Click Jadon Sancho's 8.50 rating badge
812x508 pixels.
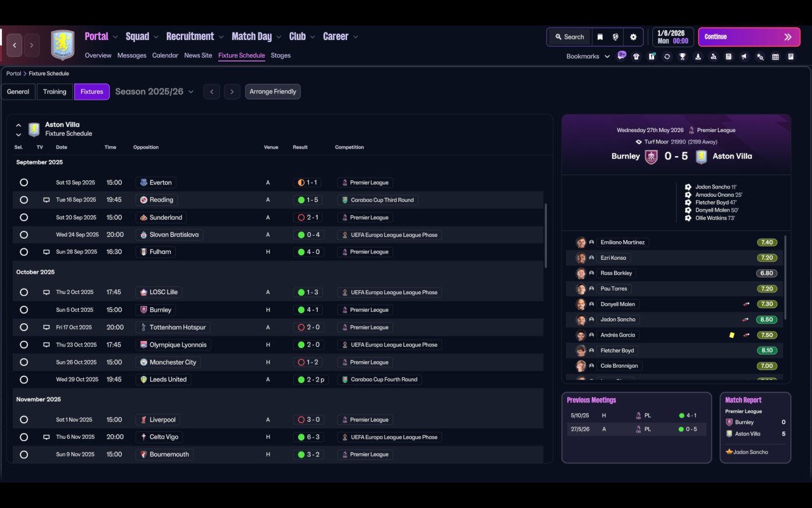tap(767, 320)
